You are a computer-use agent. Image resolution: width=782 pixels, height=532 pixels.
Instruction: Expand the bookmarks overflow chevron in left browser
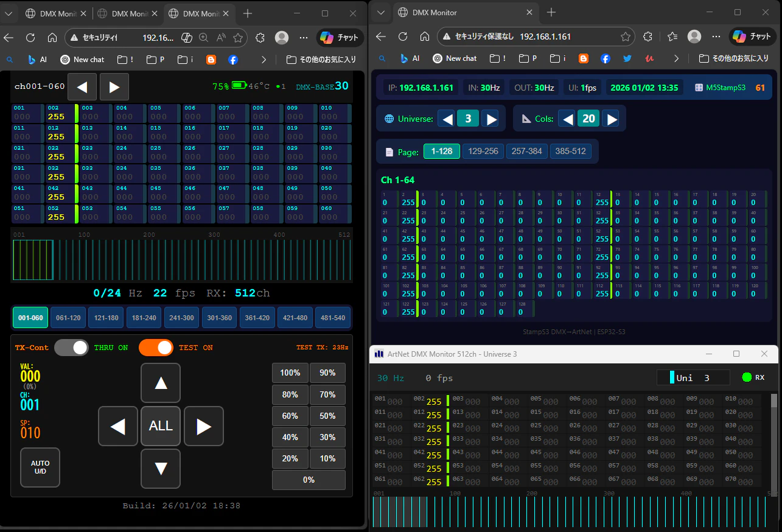264,60
